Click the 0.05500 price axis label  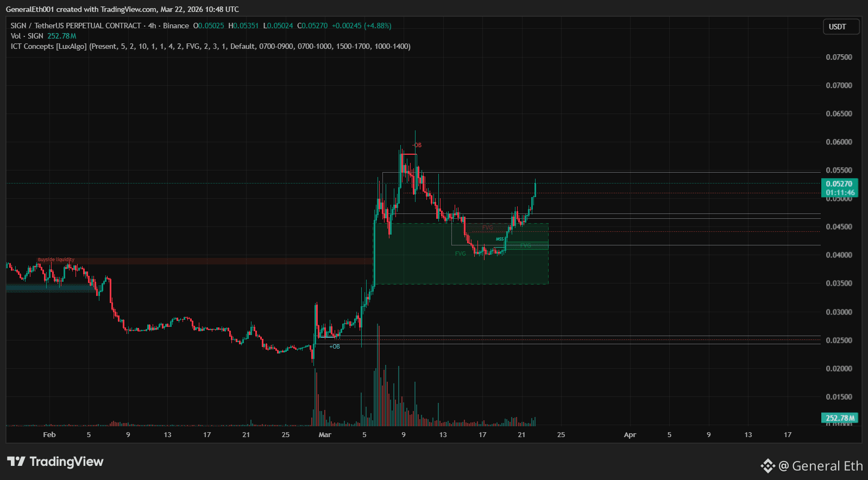tap(839, 170)
